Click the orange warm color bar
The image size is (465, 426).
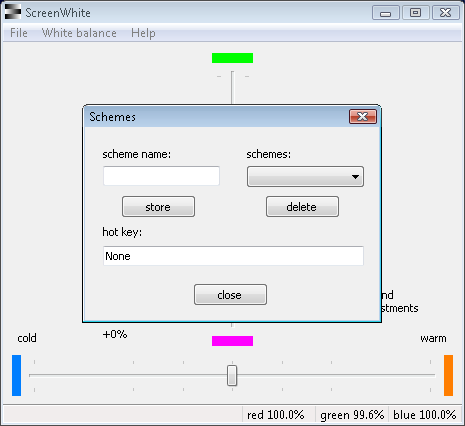(x=448, y=375)
